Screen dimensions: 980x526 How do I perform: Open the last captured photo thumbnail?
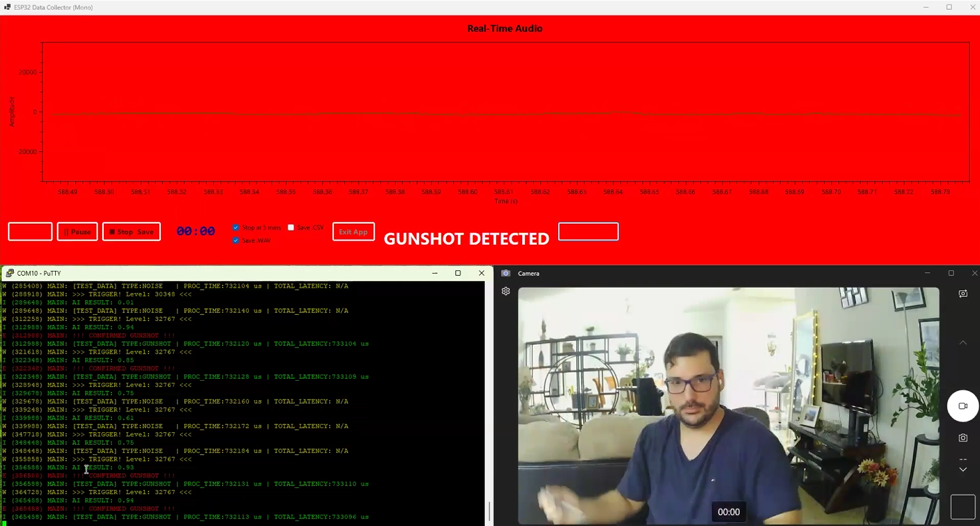click(x=962, y=507)
